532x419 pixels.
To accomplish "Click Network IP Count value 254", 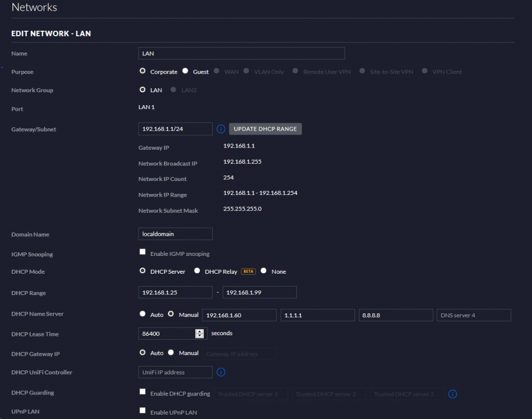I will point(228,177).
